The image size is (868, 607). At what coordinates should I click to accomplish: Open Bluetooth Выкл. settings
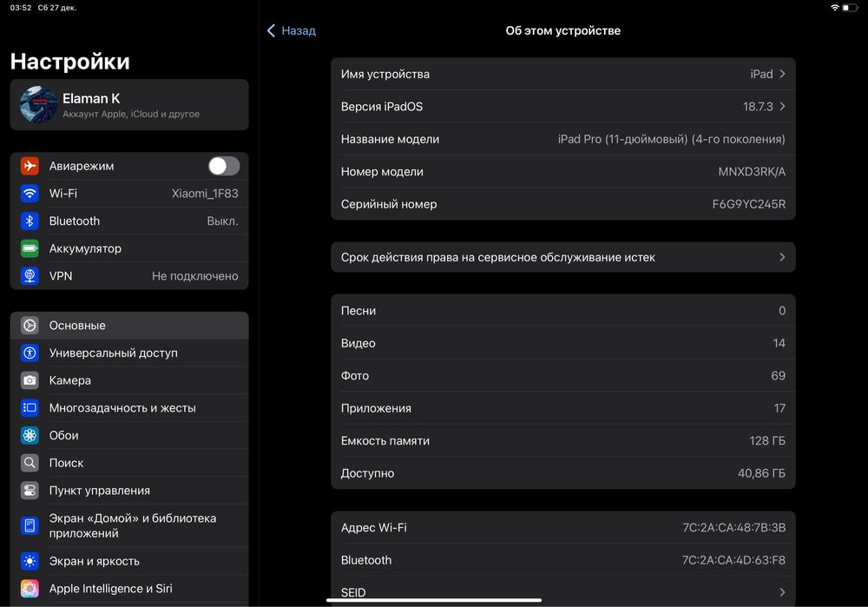pyautogui.click(x=129, y=221)
